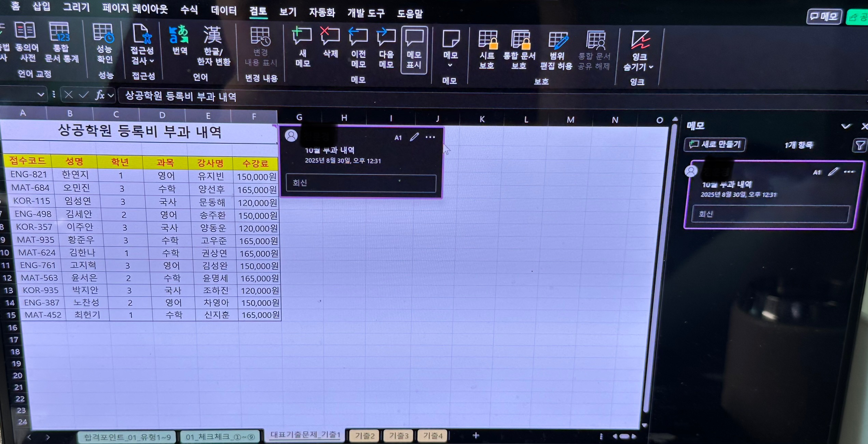This screenshot has height=444, width=868.
Task: Click the 메모 button at the top right
Action: tap(824, 16)
